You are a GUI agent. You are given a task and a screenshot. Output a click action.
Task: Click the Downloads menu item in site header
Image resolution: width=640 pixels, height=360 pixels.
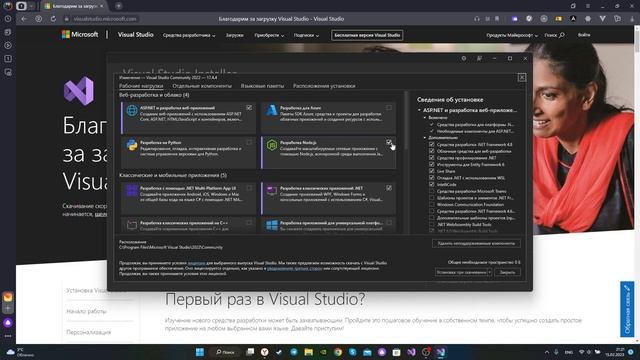point(235,35)
